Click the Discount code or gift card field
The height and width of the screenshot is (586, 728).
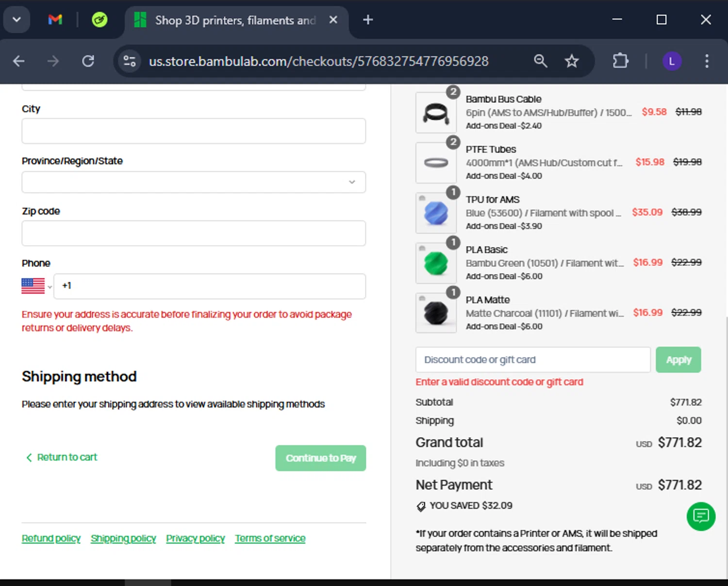(x=532, y=360)
